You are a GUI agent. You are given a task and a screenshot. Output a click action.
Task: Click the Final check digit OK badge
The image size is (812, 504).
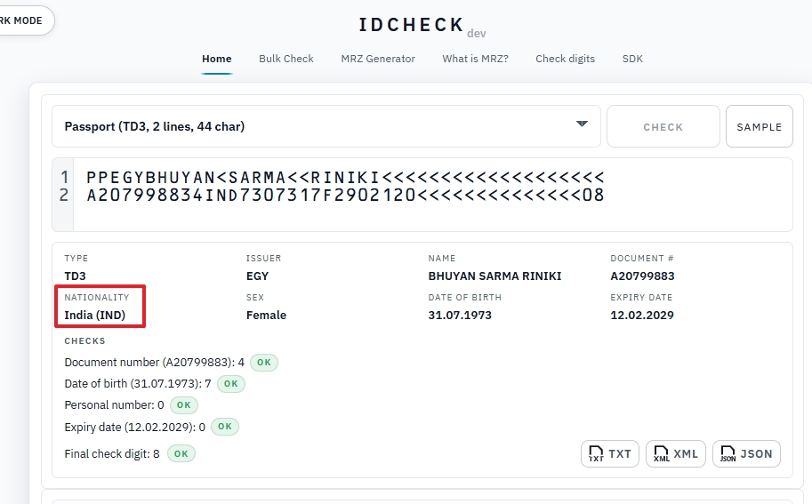pyautogui.click(x=181, y=453)
